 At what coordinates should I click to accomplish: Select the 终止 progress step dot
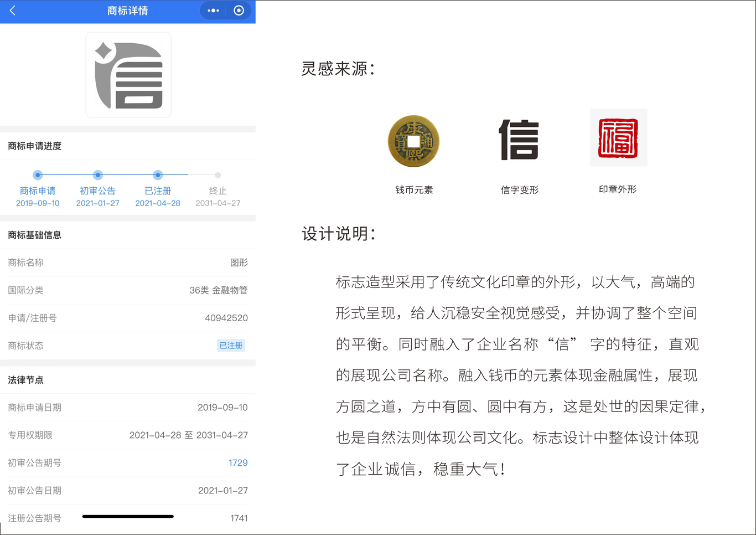click(218, 175)
